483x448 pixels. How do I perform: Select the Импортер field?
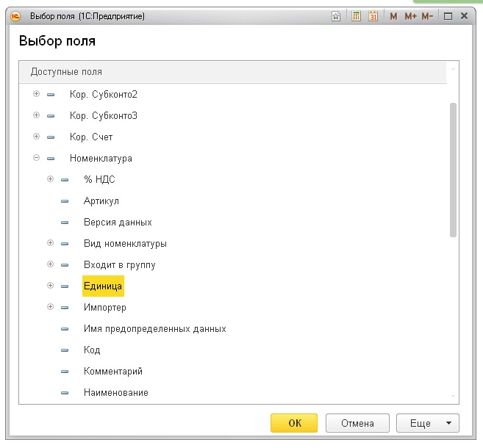click(x=105, y=308)
